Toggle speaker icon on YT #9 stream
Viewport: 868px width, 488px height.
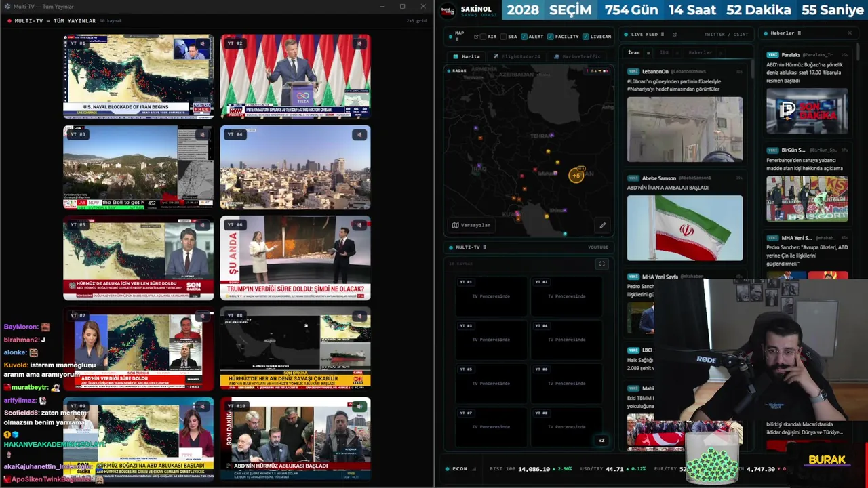202,406
